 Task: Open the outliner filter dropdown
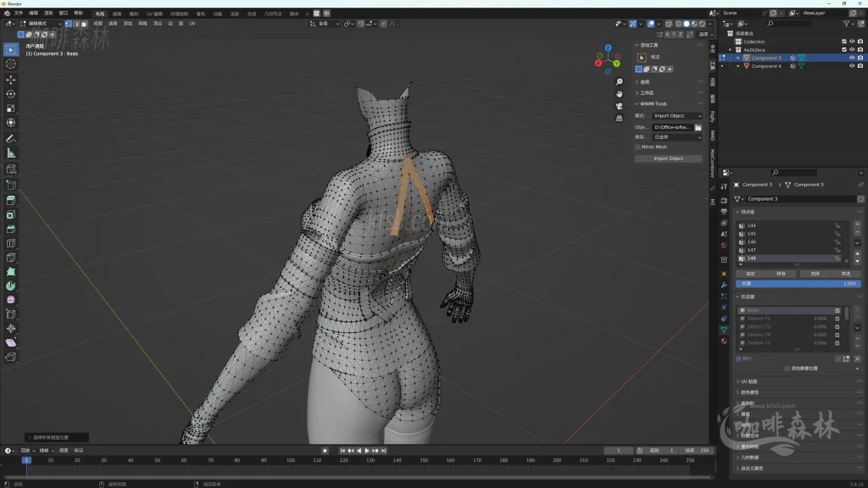pyautogui.click(x=848, y=24)
